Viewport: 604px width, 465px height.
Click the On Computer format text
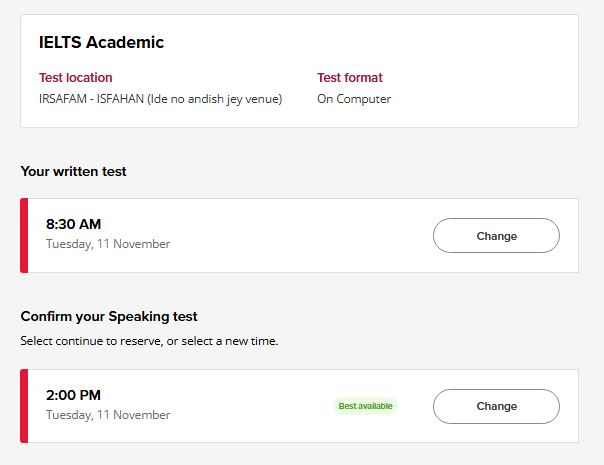click(354, 99)
